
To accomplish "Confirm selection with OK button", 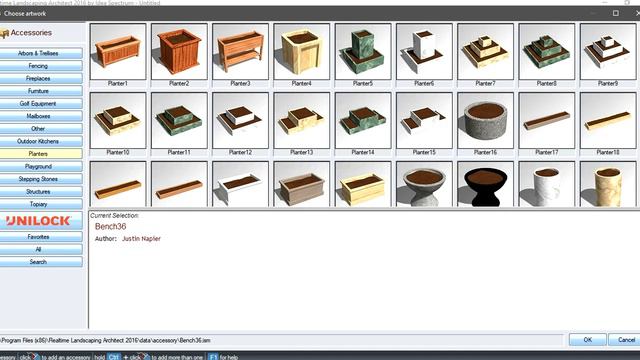I will [x=587, y=340].
